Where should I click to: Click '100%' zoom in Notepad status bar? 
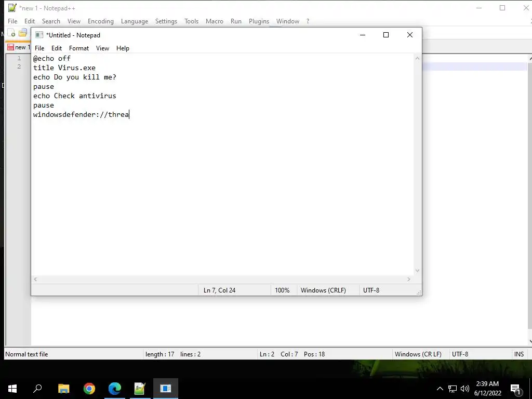coord(282,290)
